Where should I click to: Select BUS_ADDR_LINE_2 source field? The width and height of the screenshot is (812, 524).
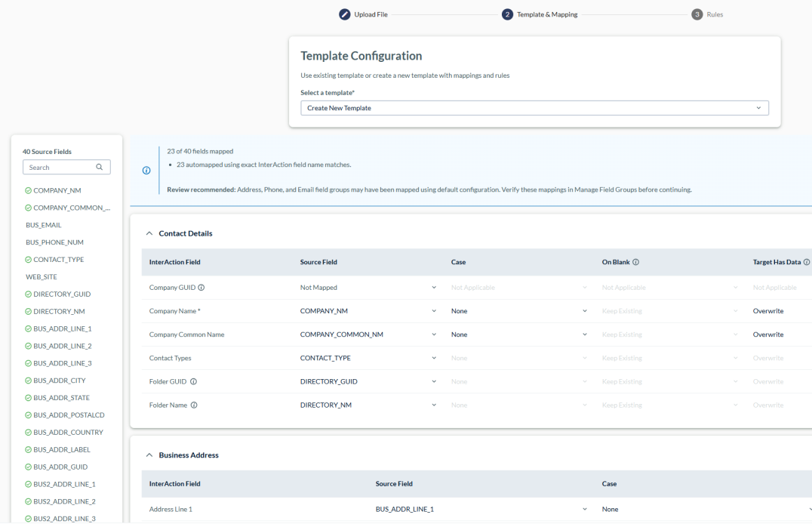[62, 347]
